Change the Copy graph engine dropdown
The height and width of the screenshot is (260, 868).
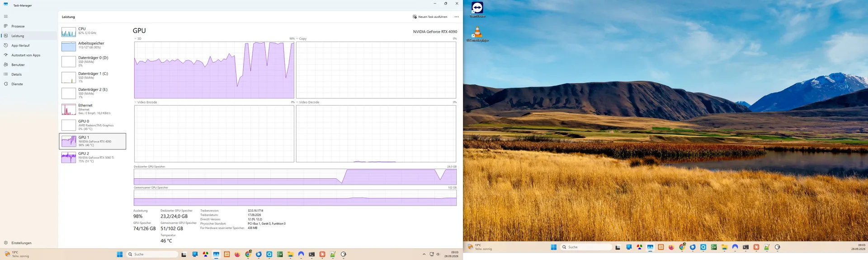click(301, 39)
